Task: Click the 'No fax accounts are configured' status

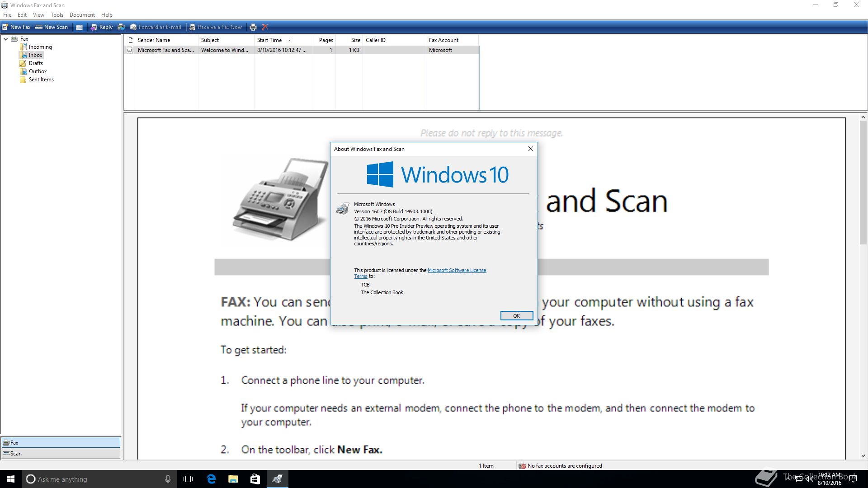Action: (561, 466)
